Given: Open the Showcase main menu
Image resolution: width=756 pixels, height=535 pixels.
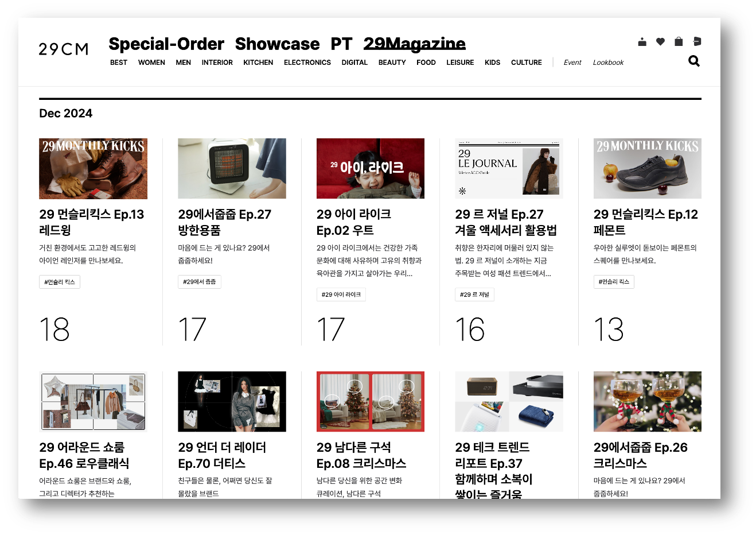Looking at the screenshot, I should 277,44.
